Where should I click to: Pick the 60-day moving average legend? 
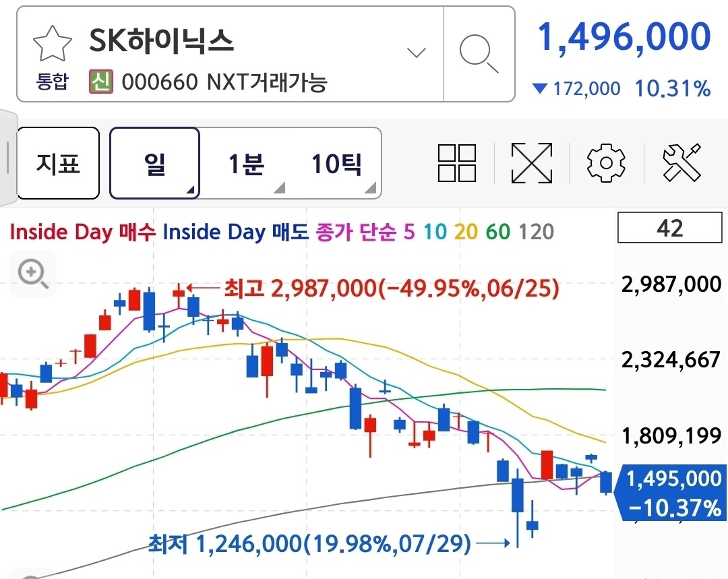point(498,232)
